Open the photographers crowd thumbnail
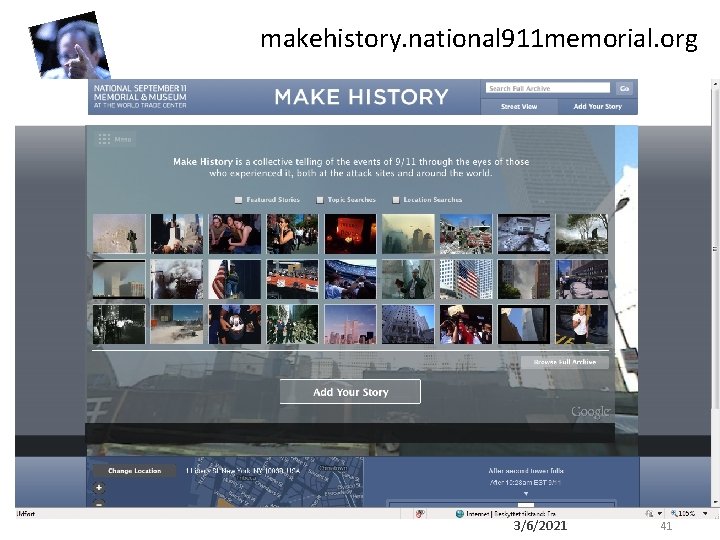720x540 pixels. [x=466, y=324]
